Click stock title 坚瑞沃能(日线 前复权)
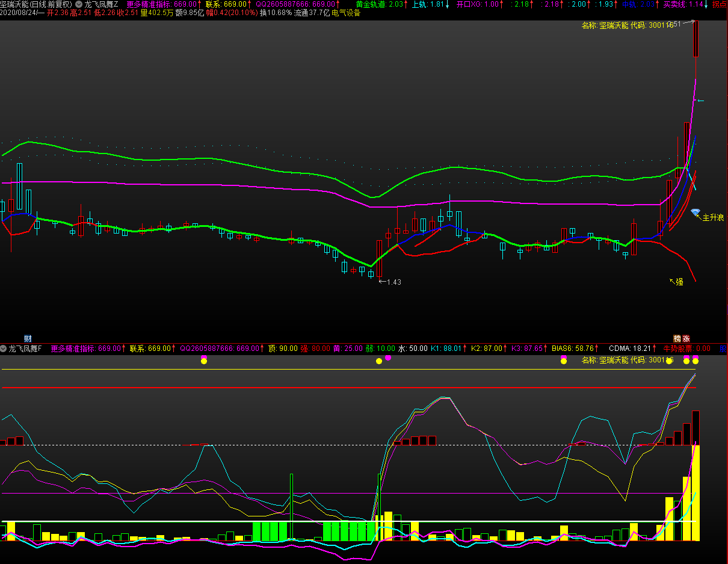The image size is (728, 564). 36,4
